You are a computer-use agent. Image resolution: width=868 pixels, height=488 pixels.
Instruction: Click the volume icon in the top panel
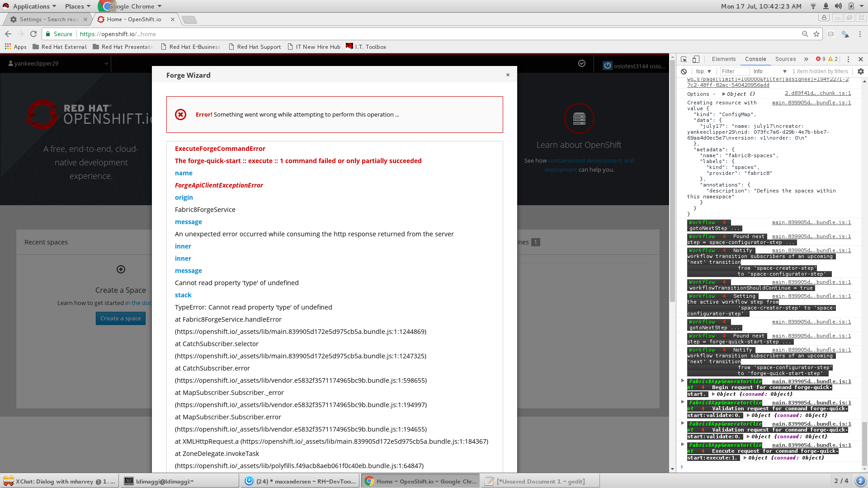(838, 6)
